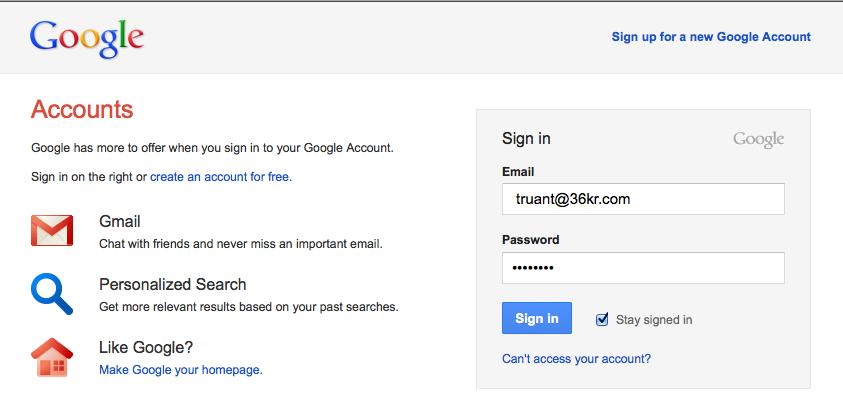Click the Email field label
843x399 pixels.
(x=518, y=172)
